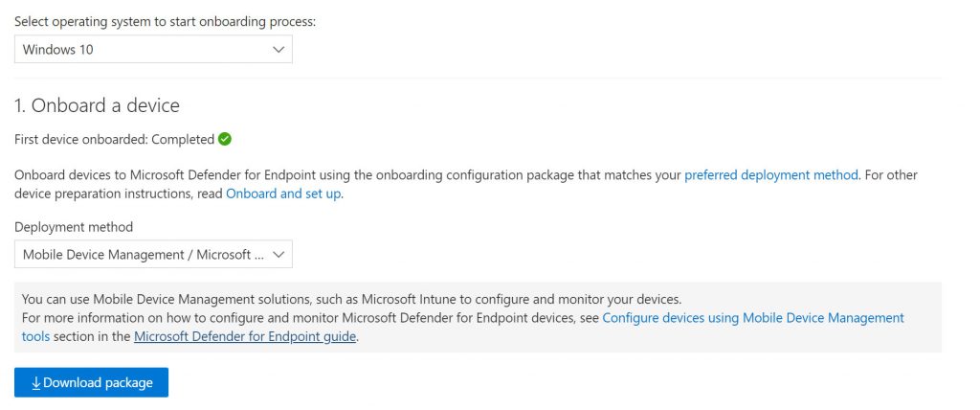Click the 'Deployment method' field label
This screenshot has width=980, height=410.
click(74, 227)
